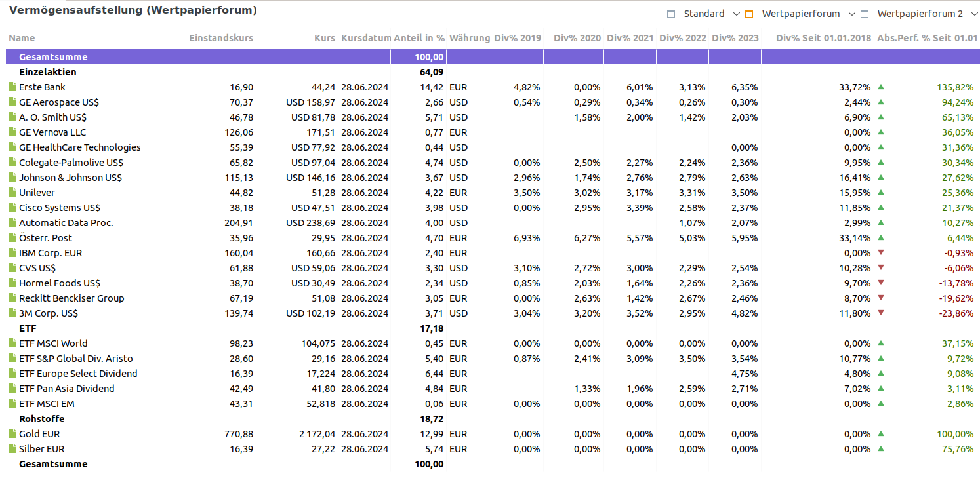
Task: Click the icon beside Silber EUR
Action: [x=12, y=449]
